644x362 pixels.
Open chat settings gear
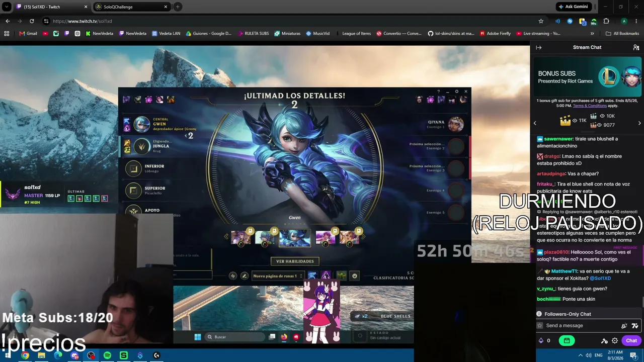[x=615, y=340]
